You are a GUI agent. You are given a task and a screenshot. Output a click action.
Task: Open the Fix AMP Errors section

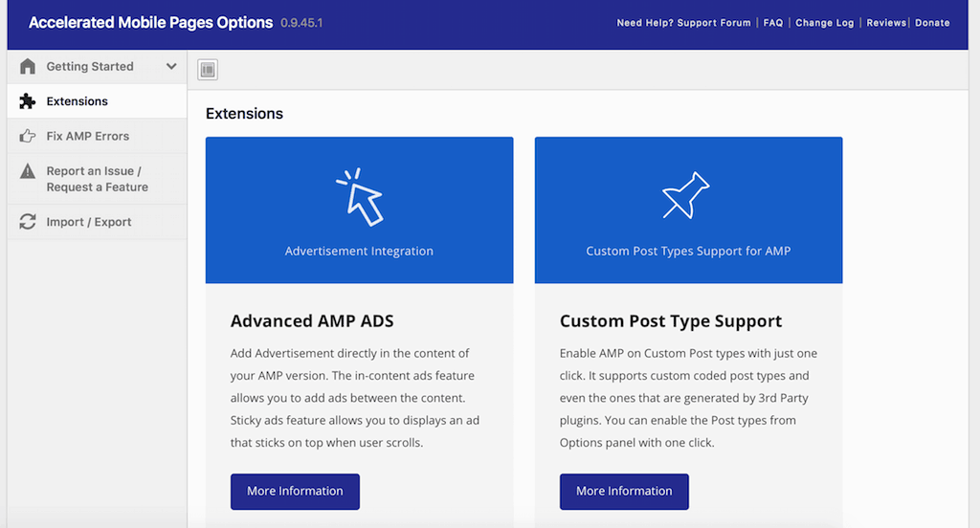(87, 137)
